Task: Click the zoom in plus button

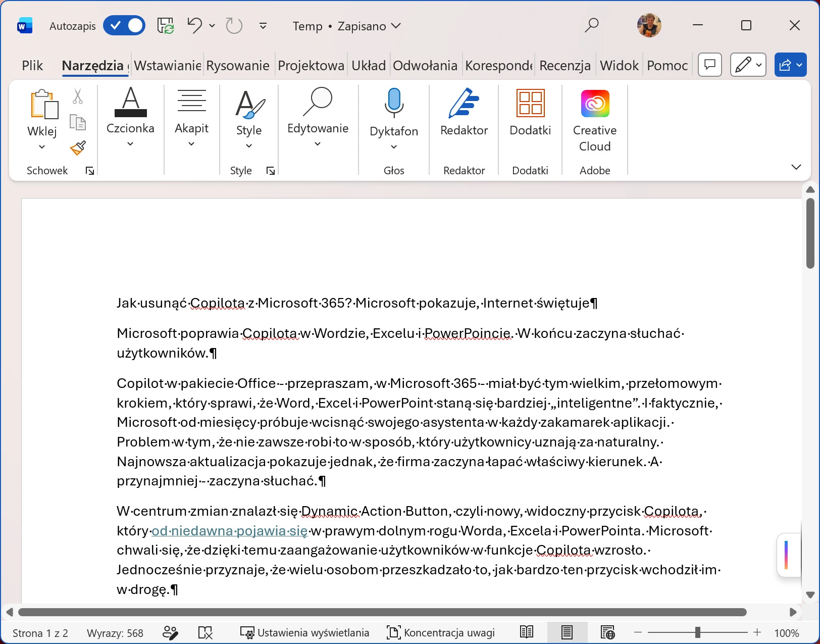Action: [757, 632]
